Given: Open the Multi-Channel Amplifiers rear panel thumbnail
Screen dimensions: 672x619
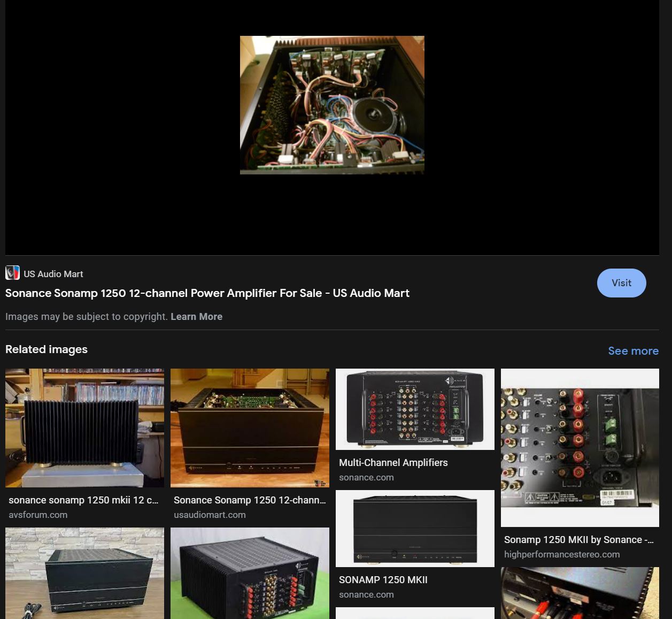Looking at the screenshot, I should (x=415, y=409).
